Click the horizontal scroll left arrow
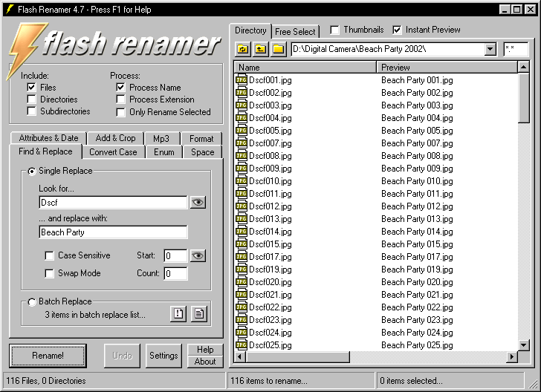 tap(240, 357)
